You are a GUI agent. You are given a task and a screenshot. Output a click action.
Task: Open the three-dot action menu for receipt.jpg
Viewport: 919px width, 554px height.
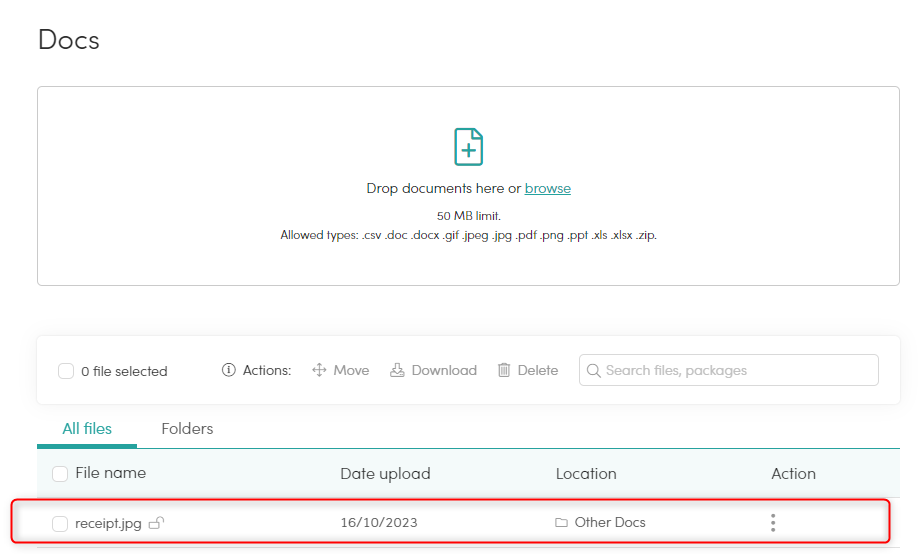coord(773,522)
